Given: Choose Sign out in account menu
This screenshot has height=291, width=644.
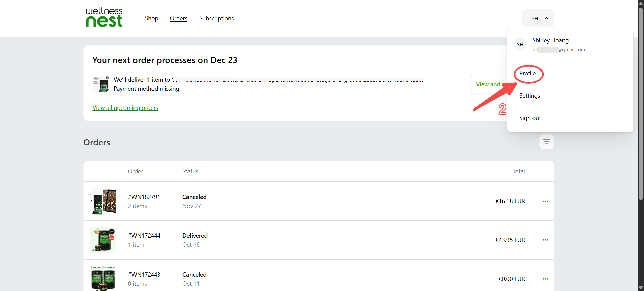Looking at the screenshot, I should tap(530, 118).
